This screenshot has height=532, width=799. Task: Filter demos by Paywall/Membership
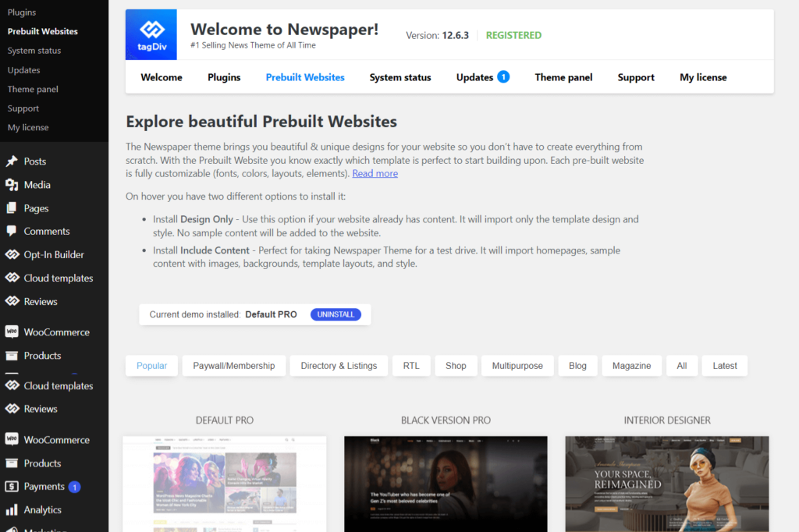[x=234, y=366]
